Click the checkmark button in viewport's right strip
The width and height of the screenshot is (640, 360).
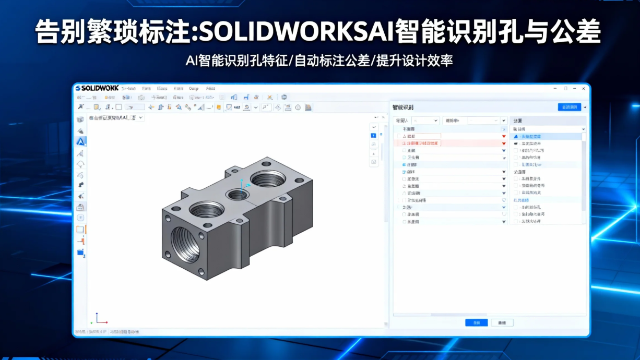click(373, 127)
